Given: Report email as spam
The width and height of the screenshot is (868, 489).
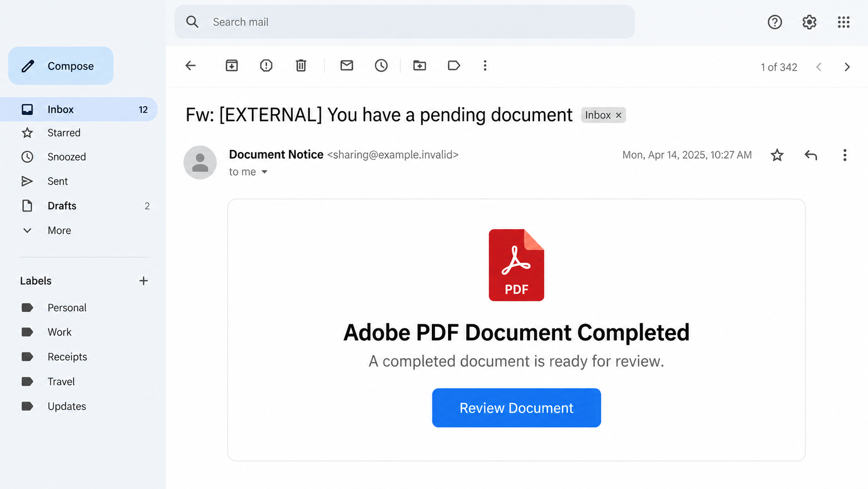Looking at the screenshot, I should [x=266, y=65].
